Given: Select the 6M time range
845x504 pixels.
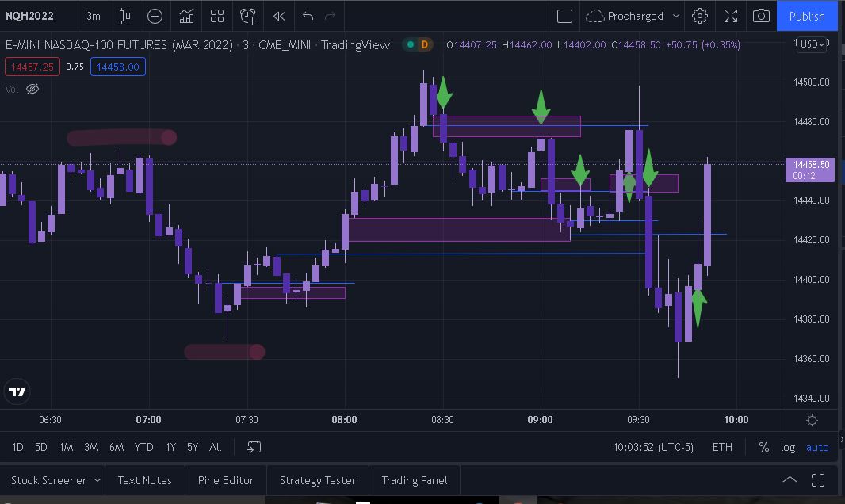Looking at the screenshot, I should 117,447.
